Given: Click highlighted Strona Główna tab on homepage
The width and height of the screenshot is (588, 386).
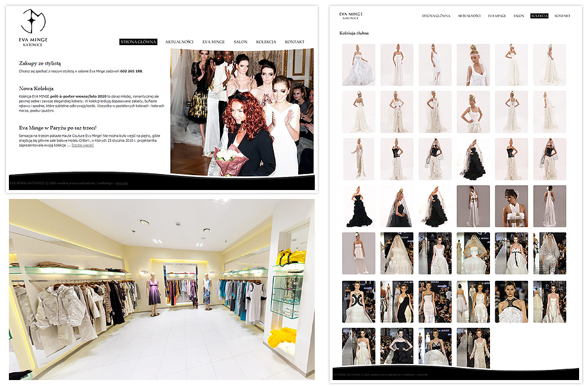Looking at the screenshot, I should (x=138, y=42).
